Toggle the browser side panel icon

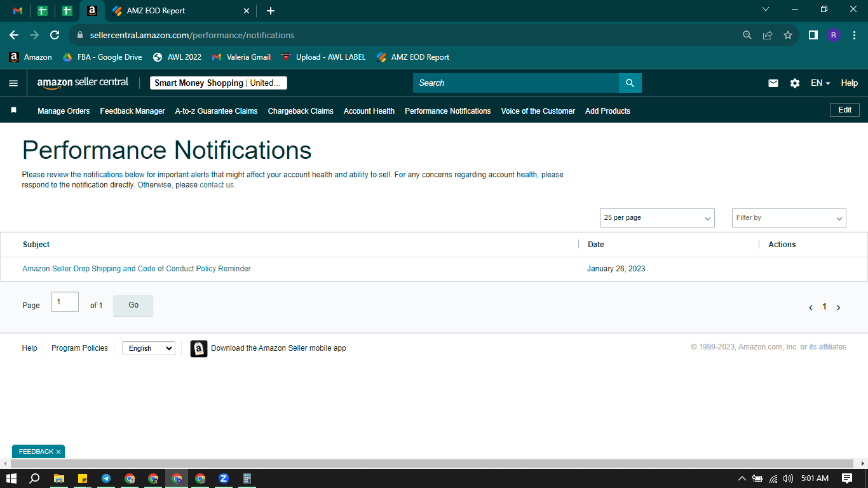click(813, 35)
